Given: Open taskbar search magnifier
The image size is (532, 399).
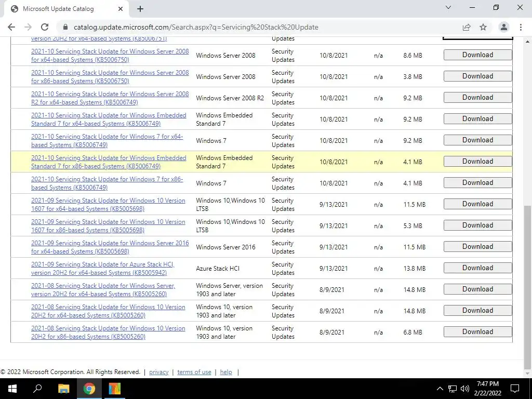Looking at the screenshot, I should tap(37, 389).
